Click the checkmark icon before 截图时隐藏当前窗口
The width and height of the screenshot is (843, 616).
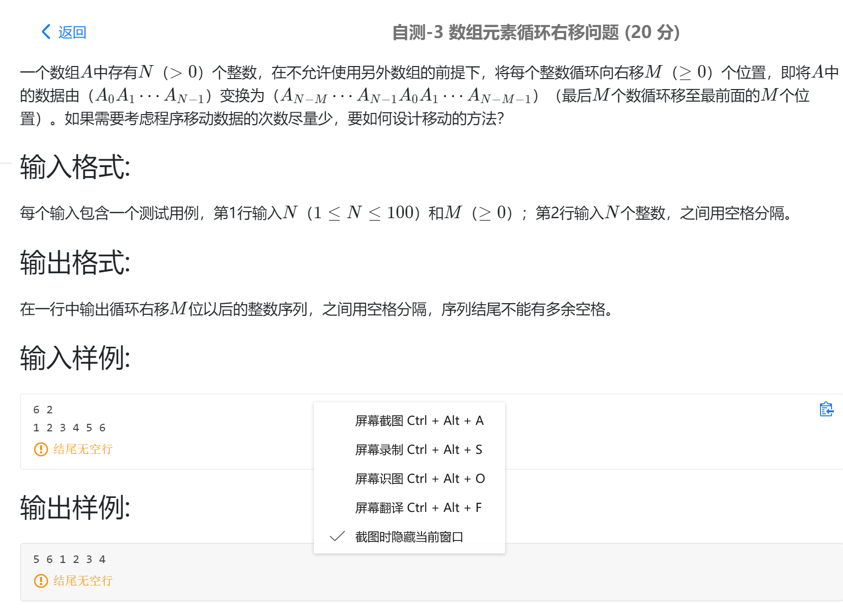(x=337, y=536)
